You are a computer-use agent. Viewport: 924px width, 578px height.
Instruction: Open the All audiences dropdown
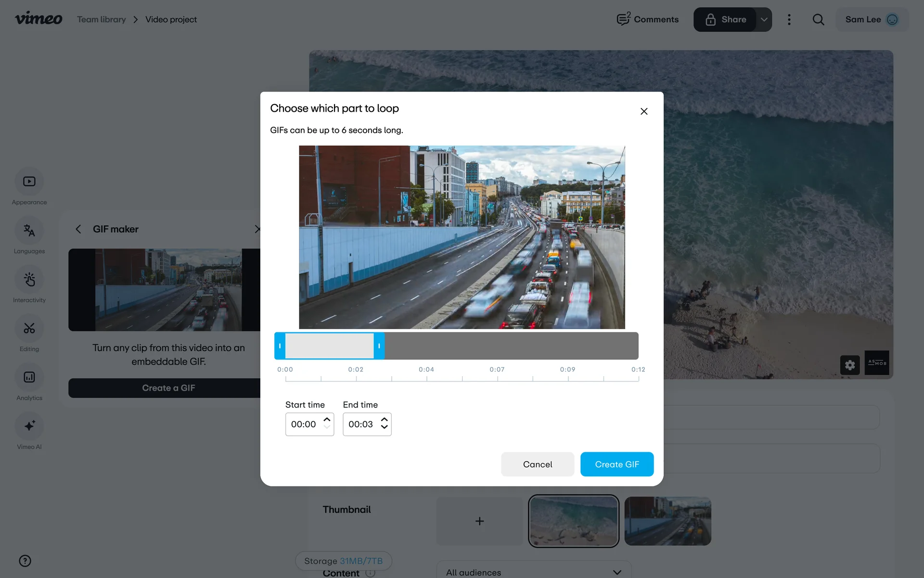click(533, 572)
